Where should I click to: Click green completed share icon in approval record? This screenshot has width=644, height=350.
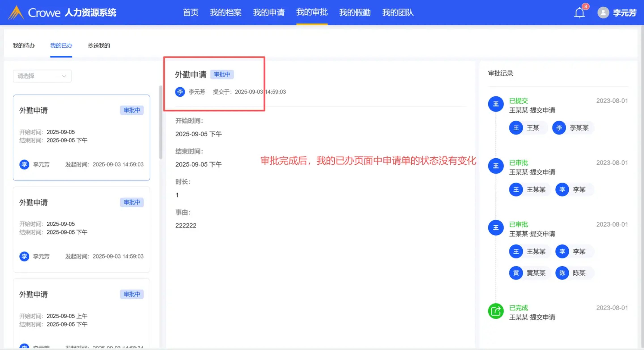tap(495, 311)
